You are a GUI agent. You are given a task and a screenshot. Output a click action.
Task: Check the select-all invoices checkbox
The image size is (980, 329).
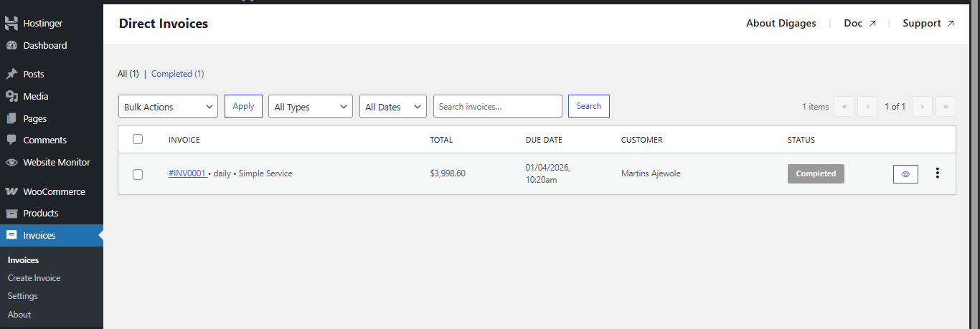pyautogui.click(x=138, y=140)
